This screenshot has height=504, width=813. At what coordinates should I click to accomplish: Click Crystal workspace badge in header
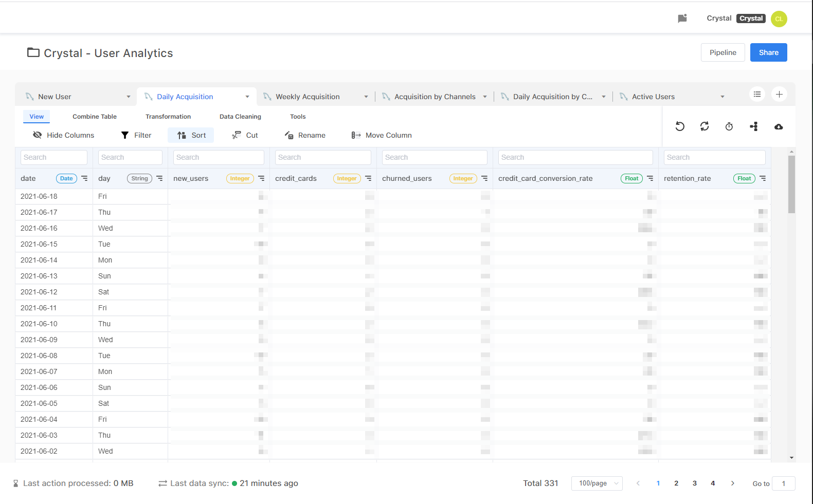coord(751,18)
